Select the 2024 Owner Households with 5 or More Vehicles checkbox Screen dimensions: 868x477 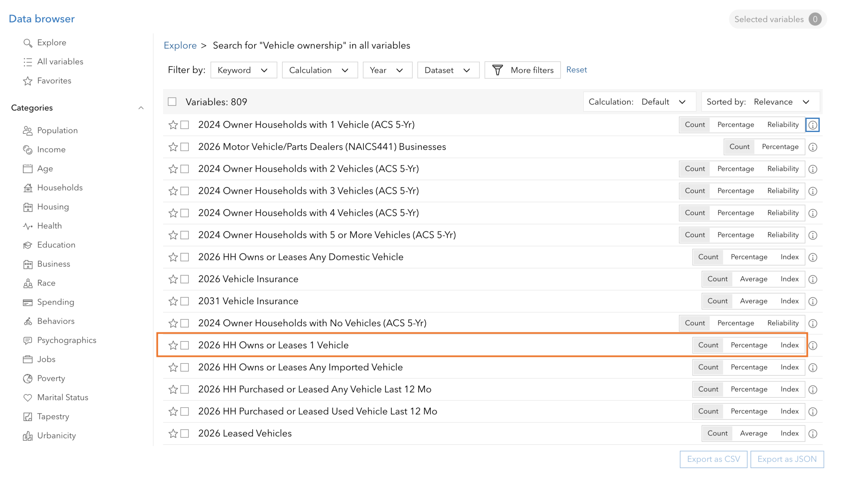click(x=185, y=235)
